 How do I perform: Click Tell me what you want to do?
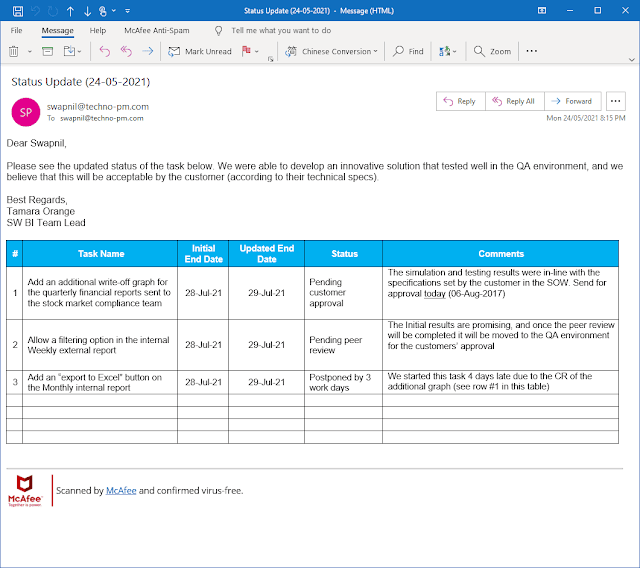tap(281, 31)
